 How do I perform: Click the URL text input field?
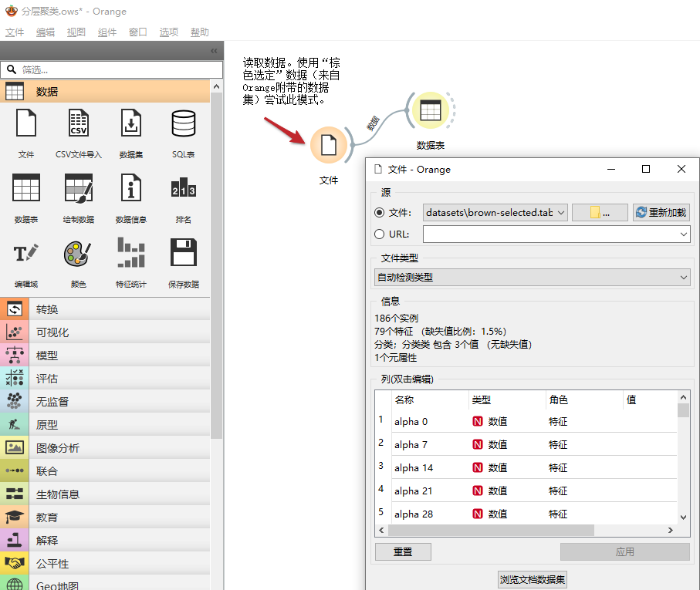tap(550, 234)
